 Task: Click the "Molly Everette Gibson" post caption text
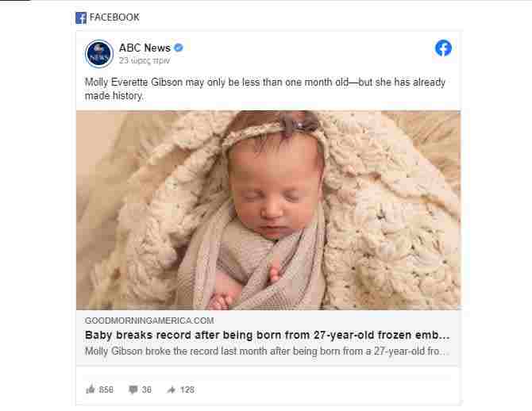(x=264, y=89)
